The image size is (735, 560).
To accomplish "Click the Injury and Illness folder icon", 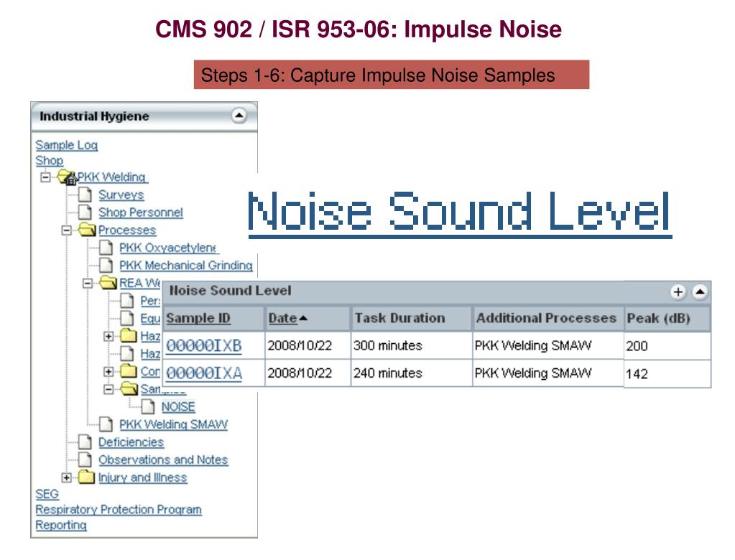I will (86, 477).
